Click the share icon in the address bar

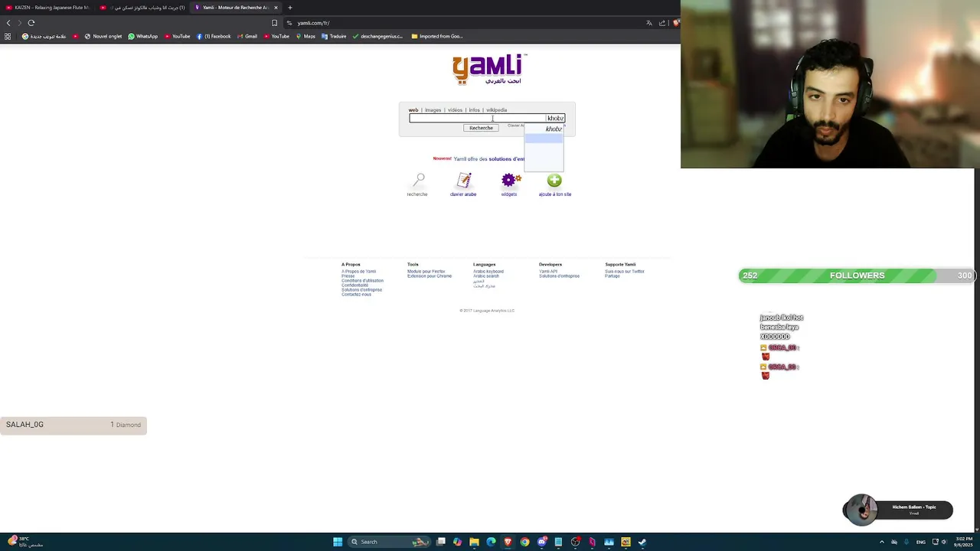(662, 23)
